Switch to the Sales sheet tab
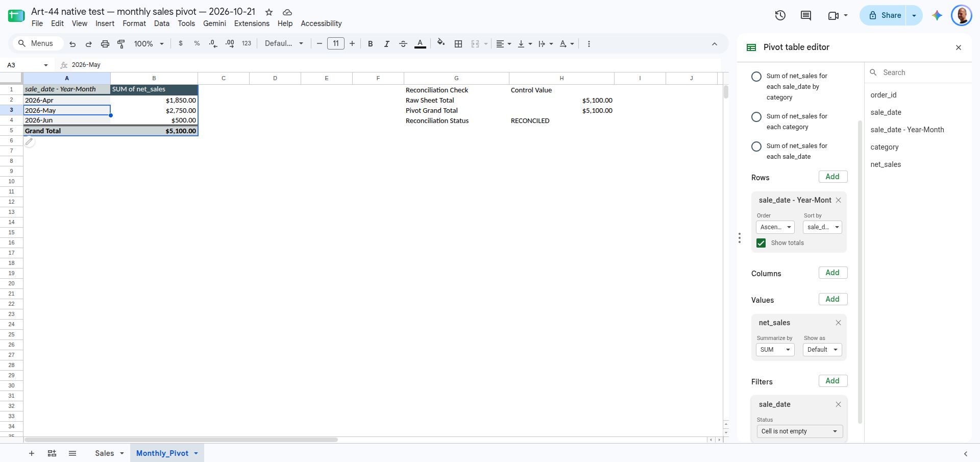Viewport: 980px width, 462px height. coord(105,453)
